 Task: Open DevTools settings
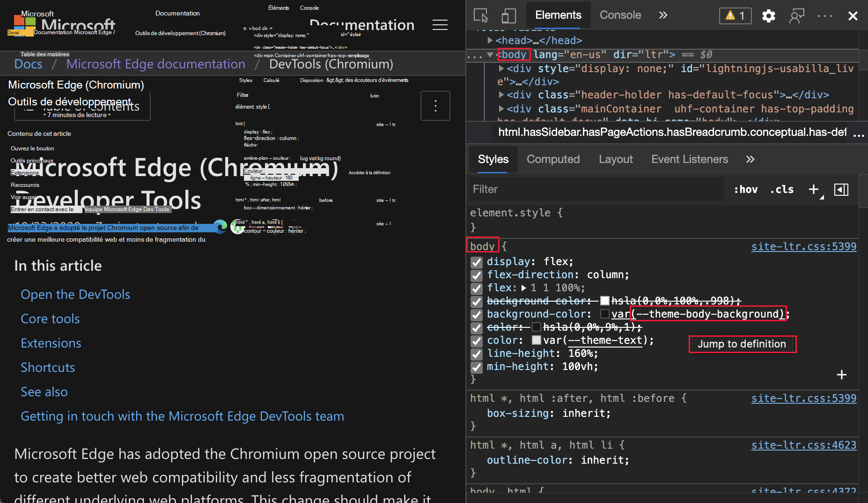click(x=769, y=15)
